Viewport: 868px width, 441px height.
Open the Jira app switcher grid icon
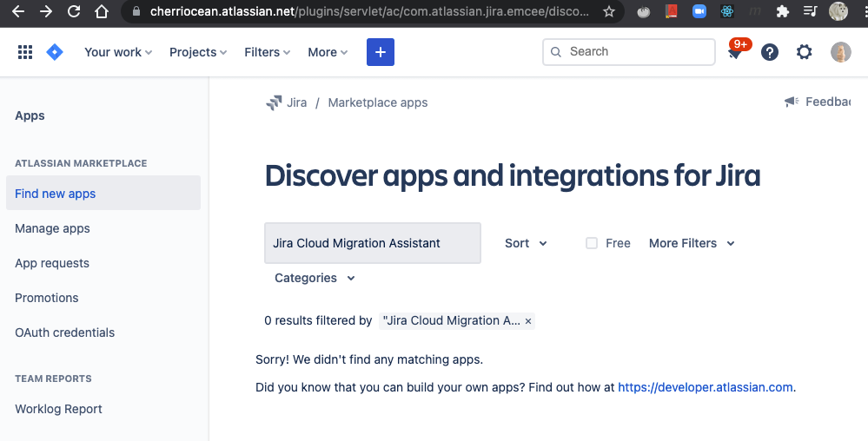point(25,52)
